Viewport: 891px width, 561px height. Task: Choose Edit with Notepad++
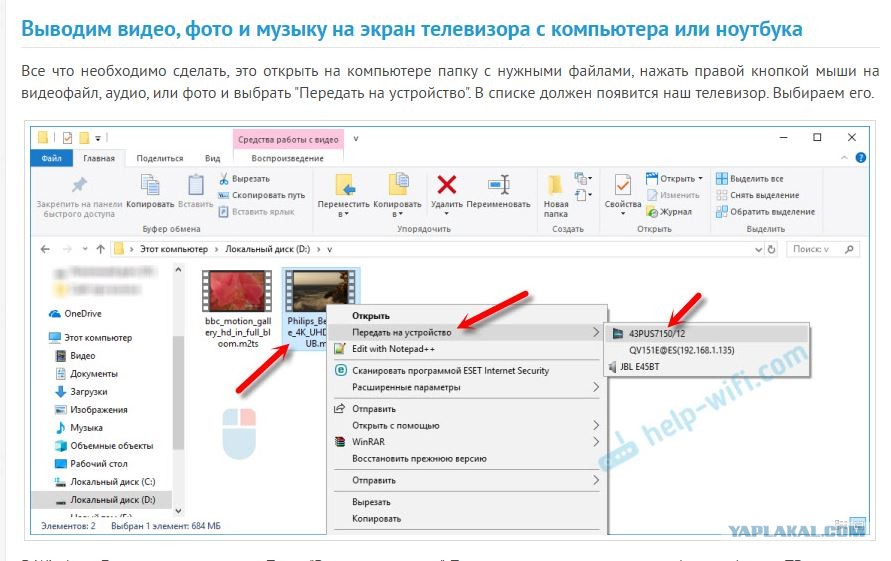[466, 348]
